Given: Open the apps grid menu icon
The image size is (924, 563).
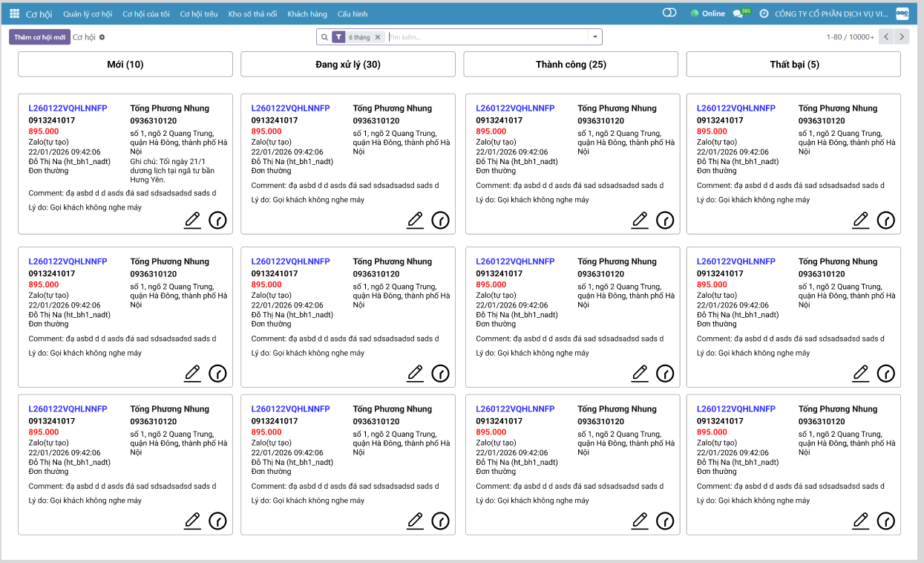Looking at the screenshot, I should [14, 13].
